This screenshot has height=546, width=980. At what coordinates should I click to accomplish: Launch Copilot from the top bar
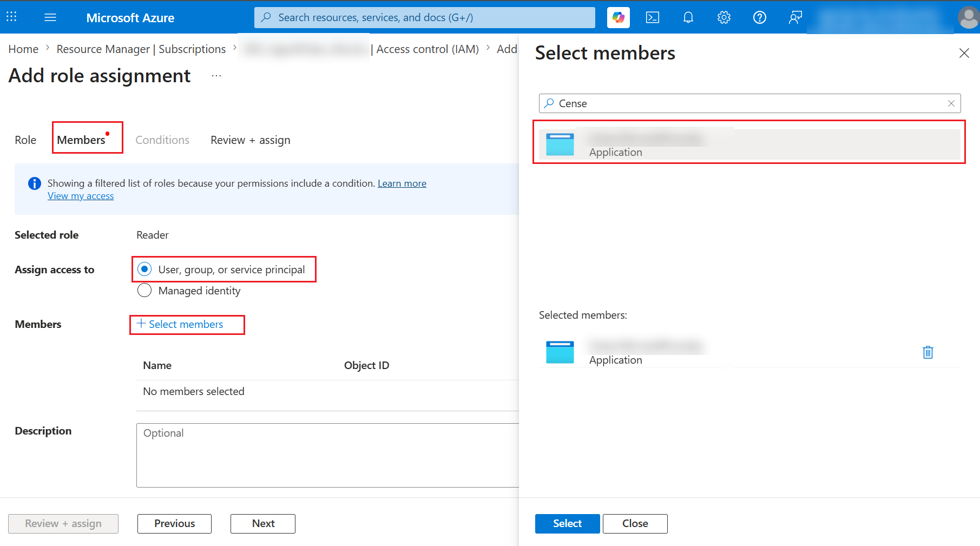[x=618, y=17]
